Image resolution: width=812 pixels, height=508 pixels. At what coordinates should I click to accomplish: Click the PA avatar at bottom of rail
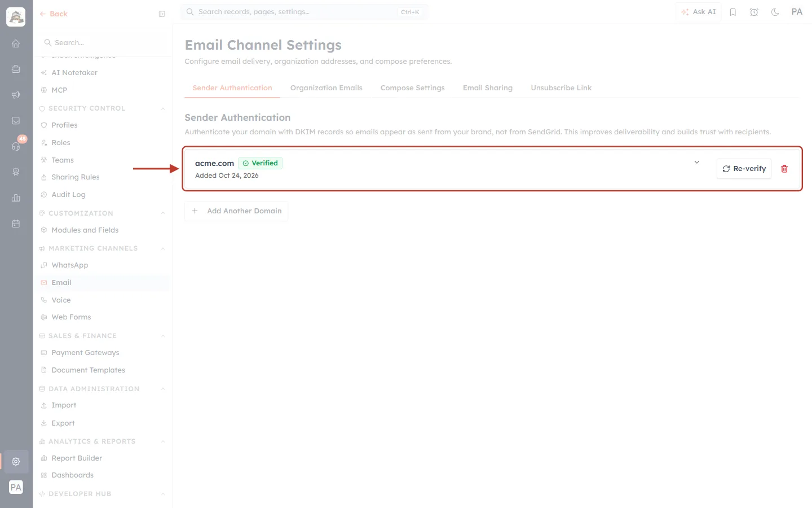16,487
